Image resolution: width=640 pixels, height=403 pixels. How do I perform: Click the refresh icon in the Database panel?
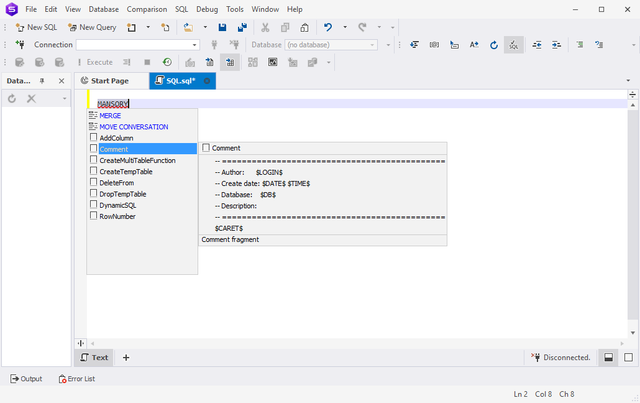[12, 98]
